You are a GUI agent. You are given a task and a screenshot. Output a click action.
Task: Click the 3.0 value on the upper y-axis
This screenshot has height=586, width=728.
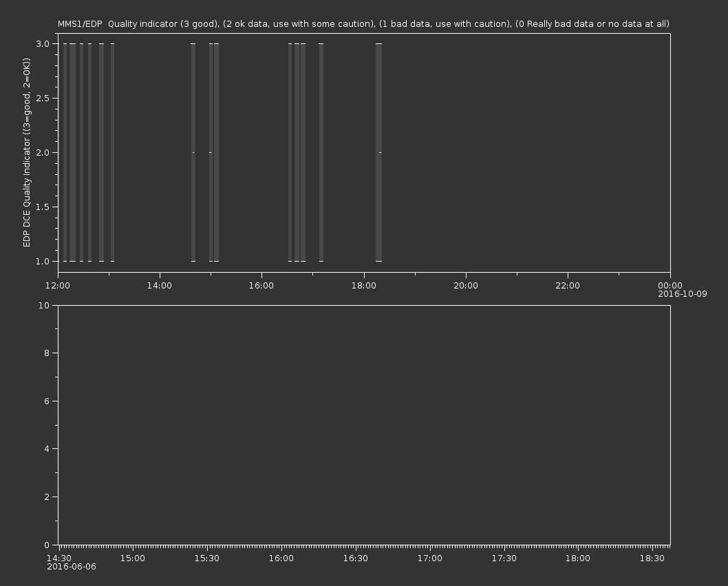coord(43,43)
